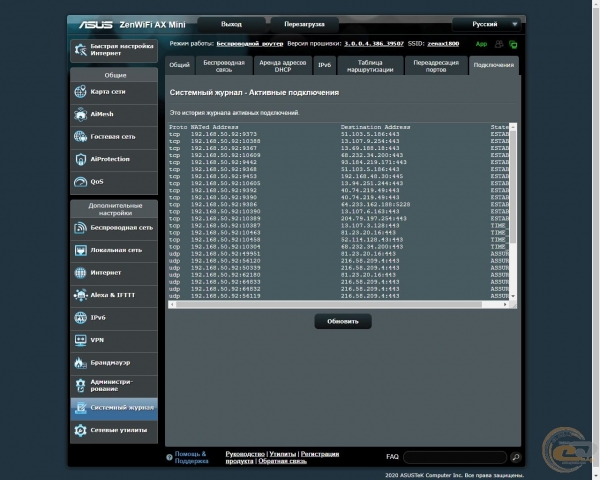Click the Перезагрузка reboot button

304,24
